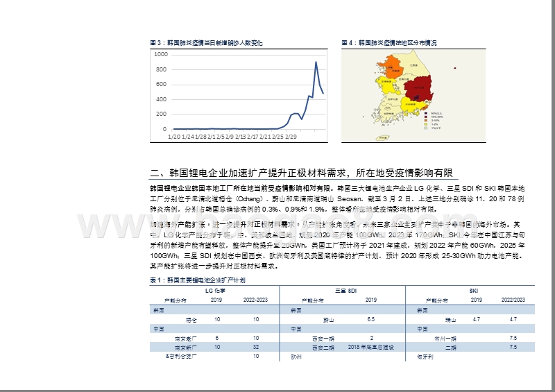Click the "6.5" value for 蔚山

pyautogui.click(x=371, y=319)
